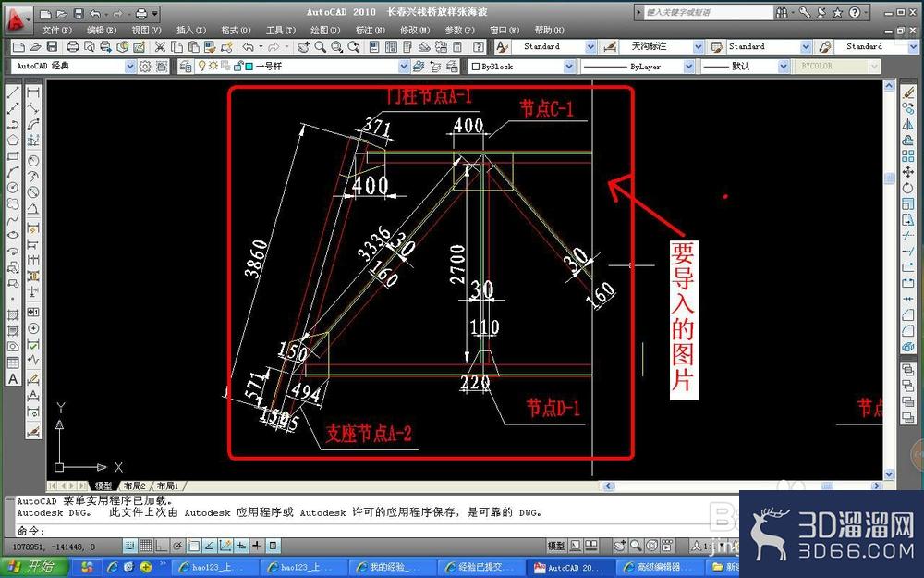This screenshot has width=924, height=578.
Task: Toggle Snap mode in status bar
Action: [x=129, y=546]
